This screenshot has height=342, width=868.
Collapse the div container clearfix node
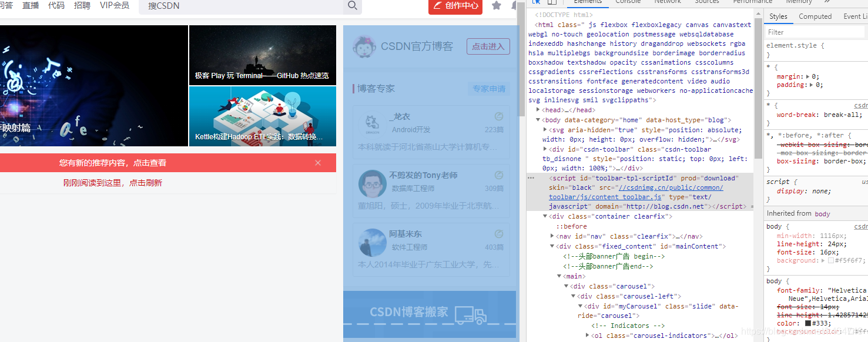click(x=545, y=216)
